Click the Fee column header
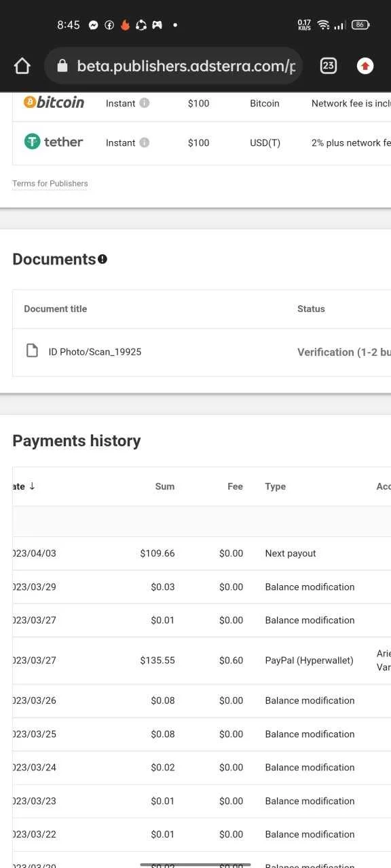This screenshot has height=868, width=391. [x=235, y=486]
